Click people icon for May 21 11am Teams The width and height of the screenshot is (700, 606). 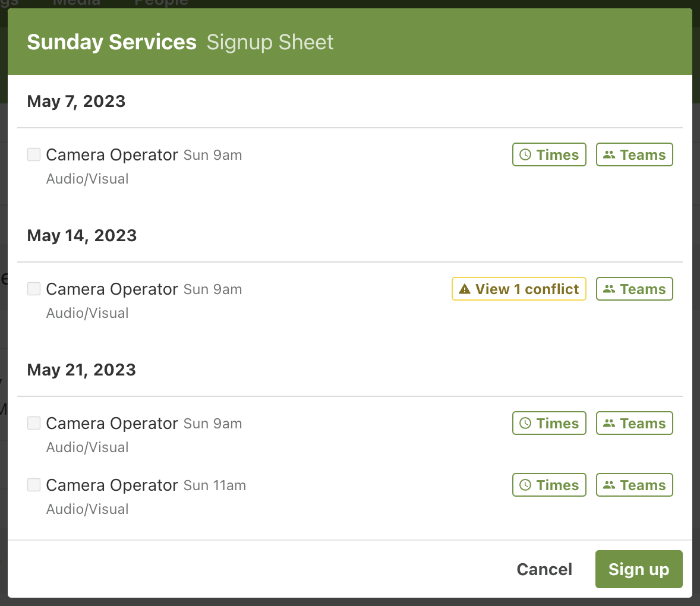click(x=609, y=485)
